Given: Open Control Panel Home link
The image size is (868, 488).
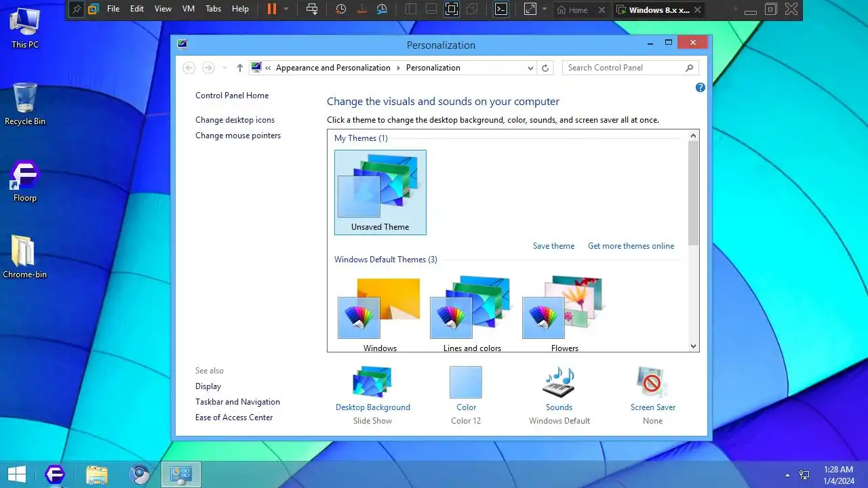Looking at the screenshot, I should point(232,96).
